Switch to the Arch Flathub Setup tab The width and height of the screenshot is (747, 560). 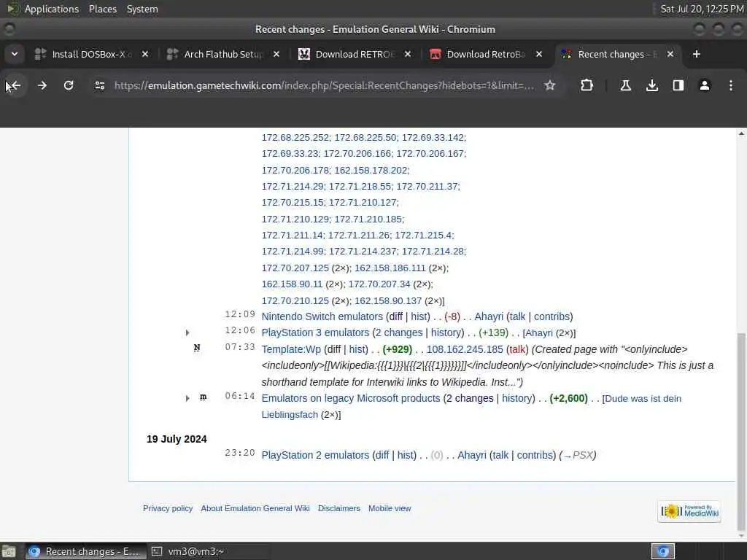(x=222, y=54)
